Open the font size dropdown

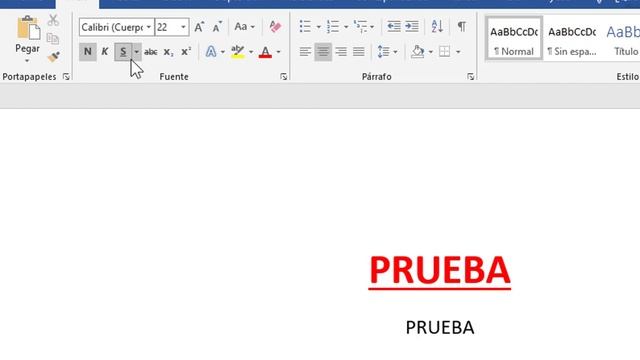coord(183,27)
